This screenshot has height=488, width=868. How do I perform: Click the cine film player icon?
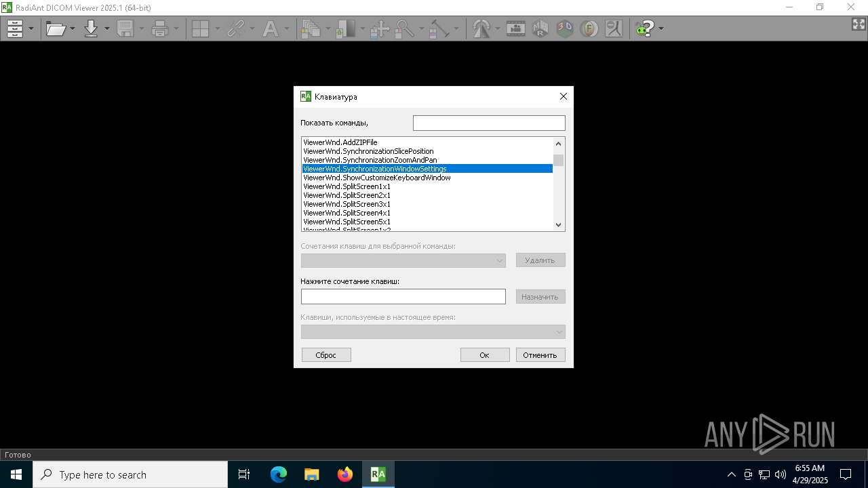click(x=516, y=28)
